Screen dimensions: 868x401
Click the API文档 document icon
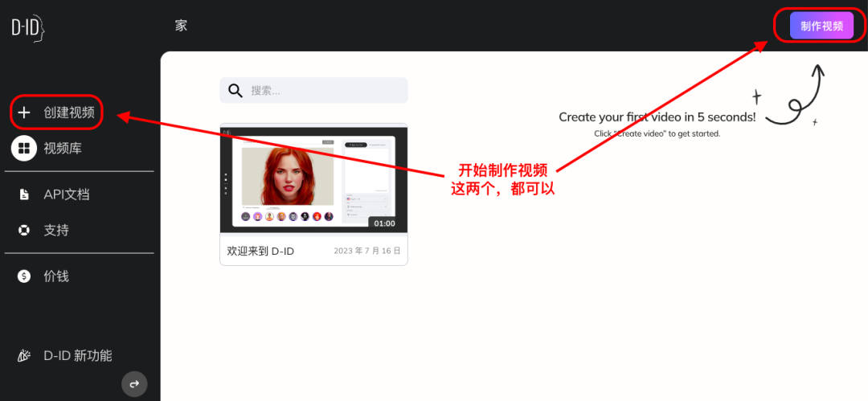click(x=24, y=194)
